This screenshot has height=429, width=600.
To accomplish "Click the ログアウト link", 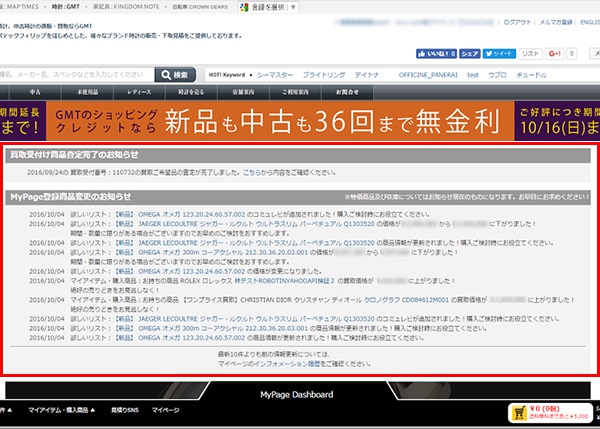I will tap(517, 22).
